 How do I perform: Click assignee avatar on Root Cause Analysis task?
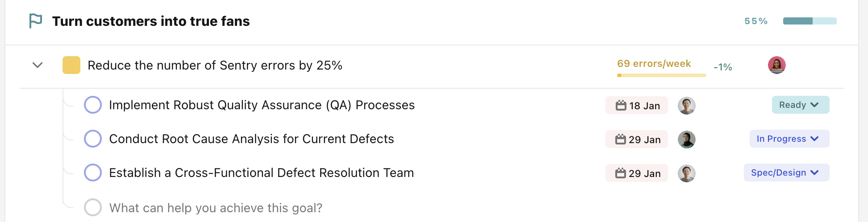[x=686, y=140]
